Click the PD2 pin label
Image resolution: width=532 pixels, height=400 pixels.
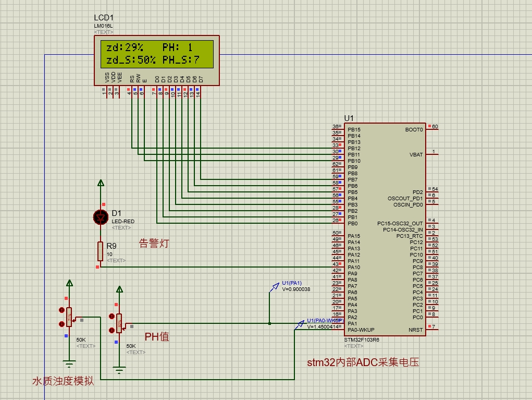click(x=418, y=192)
